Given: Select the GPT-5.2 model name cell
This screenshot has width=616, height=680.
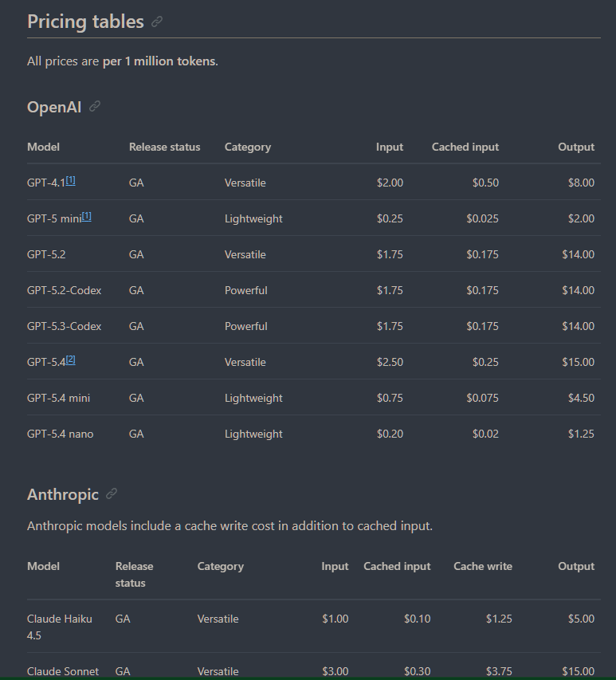Looking at the screenshot, I should (46, 254).
